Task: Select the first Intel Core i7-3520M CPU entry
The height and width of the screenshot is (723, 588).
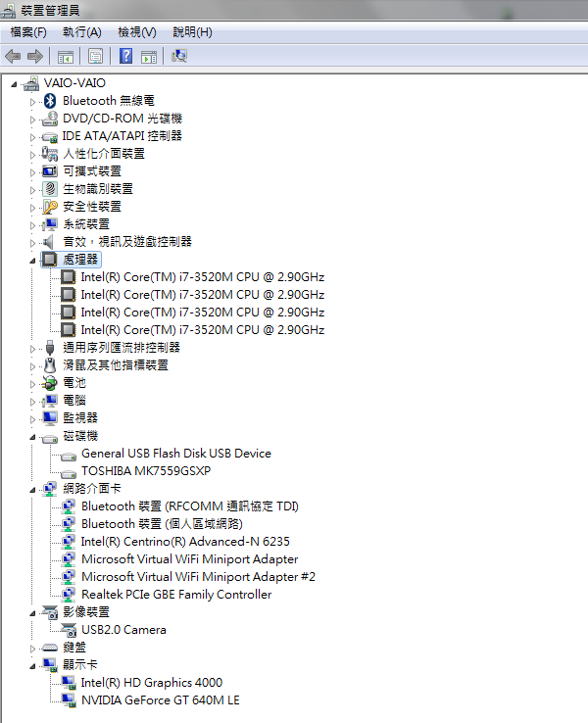Action: pos(203,276)
